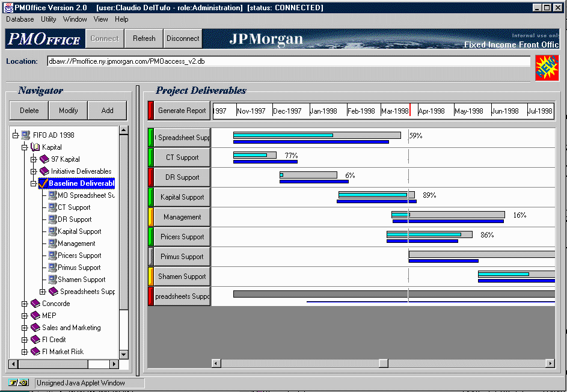Select Pricers Support computer icon in Navigator tree
This screenshot has height=392, width=567.
click(x=53, y=256)
